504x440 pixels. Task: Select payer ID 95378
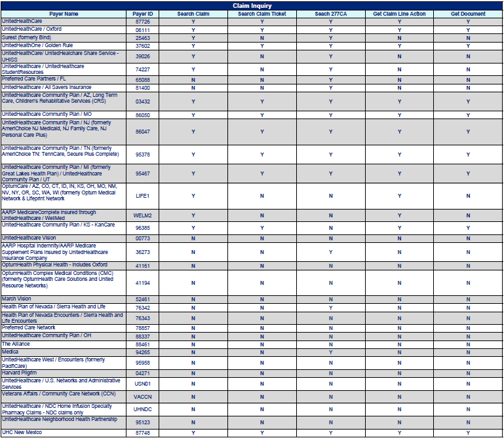pyautogui.click(x=143, y=155)
